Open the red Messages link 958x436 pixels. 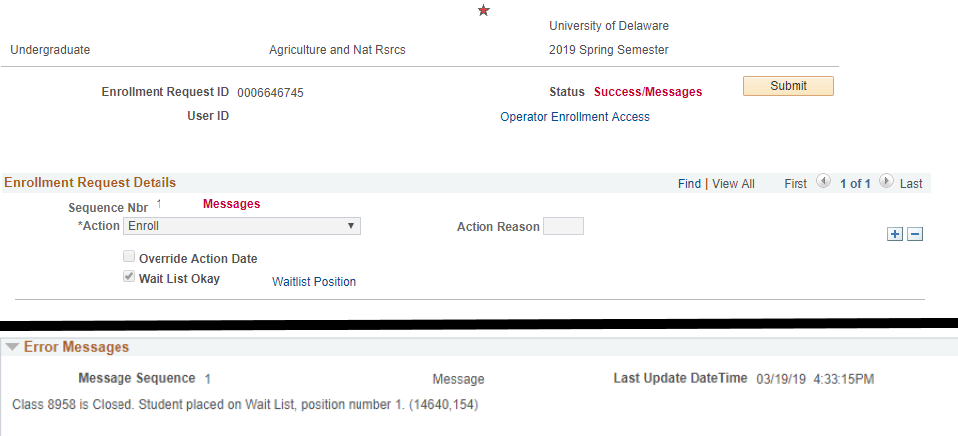click(x=231, y=204)
